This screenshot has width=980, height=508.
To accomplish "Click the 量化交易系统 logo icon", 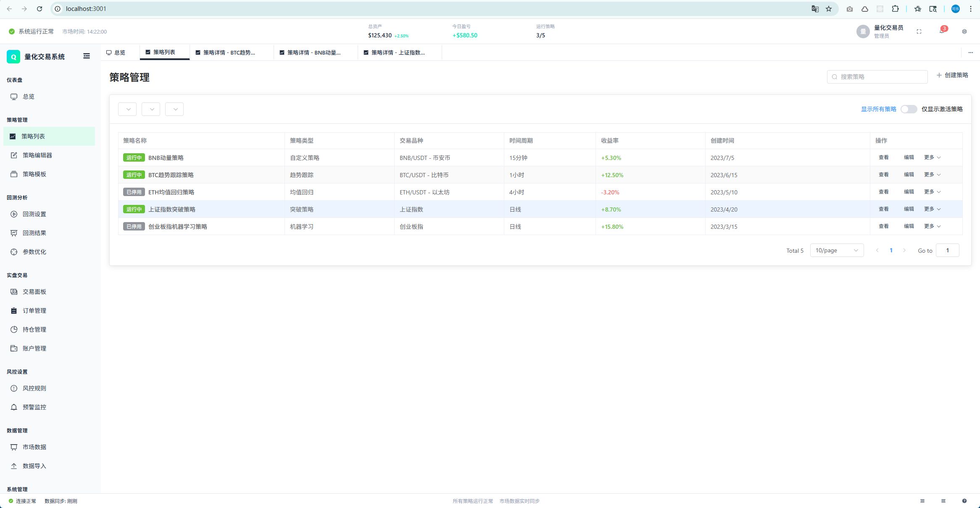I will [x=13, y=57].
